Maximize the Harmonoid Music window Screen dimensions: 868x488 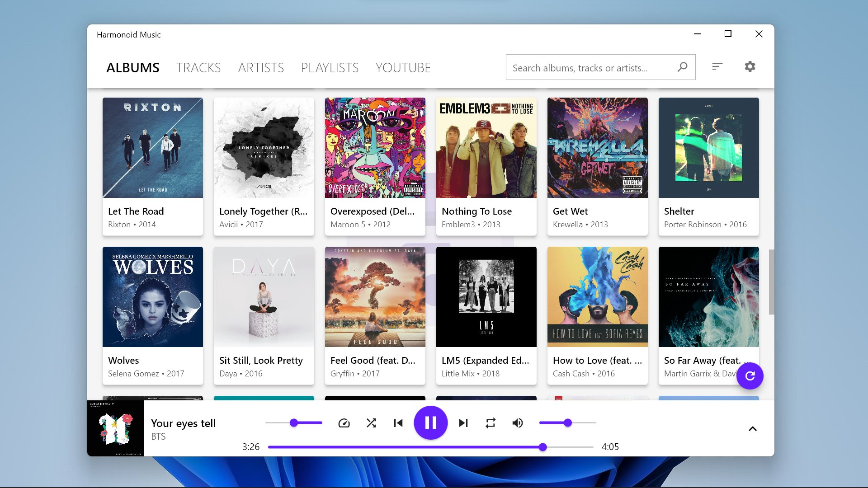point(728,34)
